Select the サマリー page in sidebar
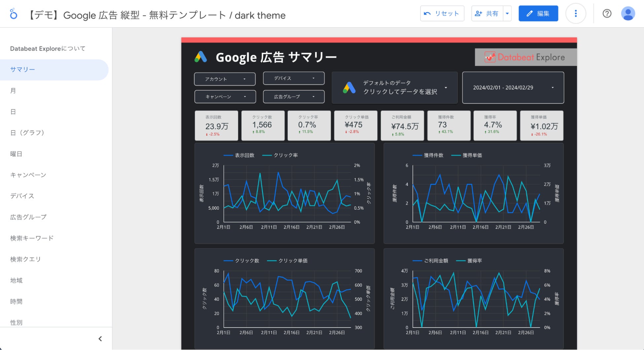 [x=54, y=70]
